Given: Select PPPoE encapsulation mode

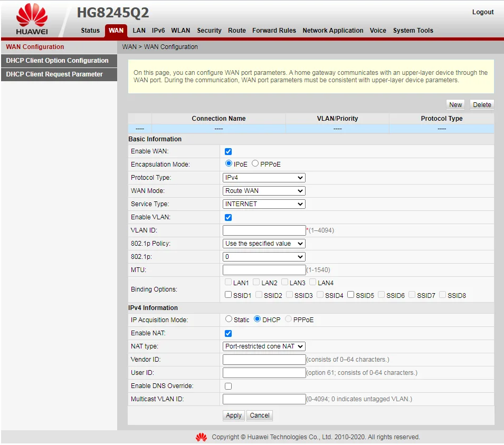Looking at the screenshot, I should tap(255, 164).
